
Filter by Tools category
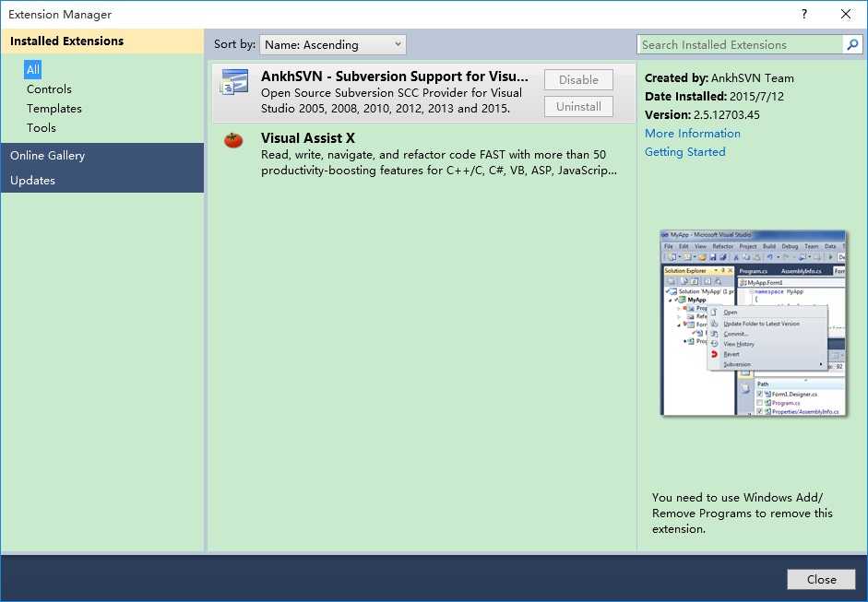41,128
